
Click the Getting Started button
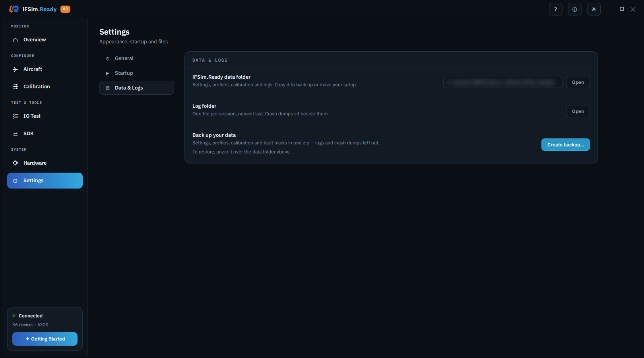(45, 339)
